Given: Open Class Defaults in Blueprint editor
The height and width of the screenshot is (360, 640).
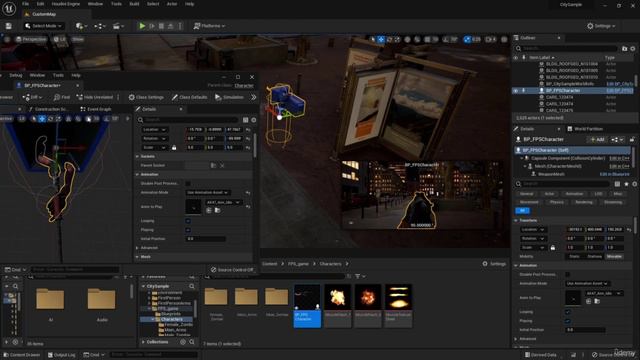Looking at the screenshot, I should pos(189,97).
